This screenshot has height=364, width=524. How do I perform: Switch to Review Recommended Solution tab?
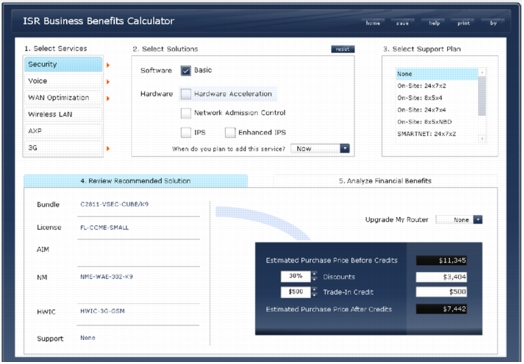pos(136,181)
